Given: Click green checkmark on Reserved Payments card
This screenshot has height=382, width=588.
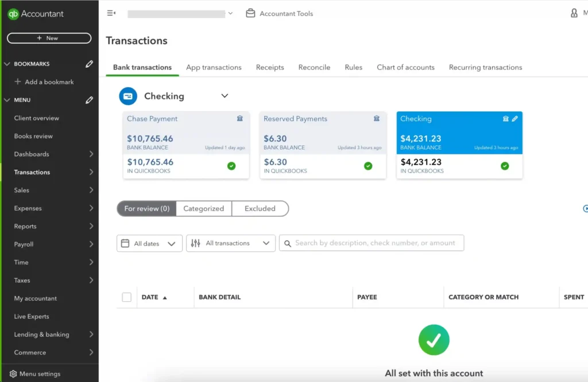Looking at the screenshot, I should point(368,166).
